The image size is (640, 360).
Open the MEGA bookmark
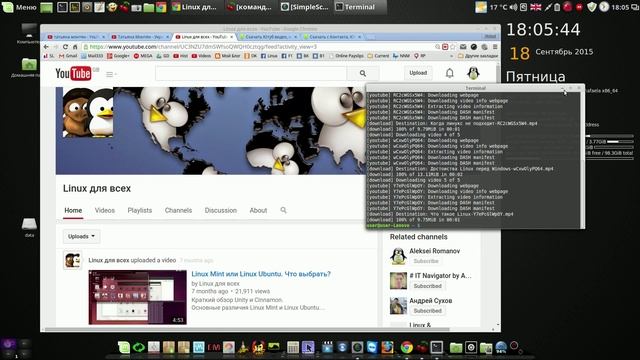point(143,56)
